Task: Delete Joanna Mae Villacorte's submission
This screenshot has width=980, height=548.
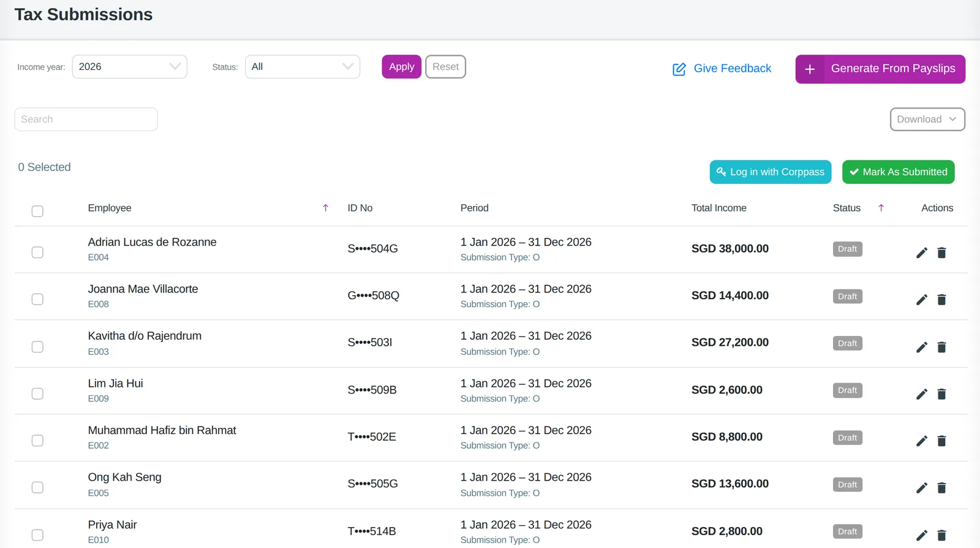Action: coord(941,300)
